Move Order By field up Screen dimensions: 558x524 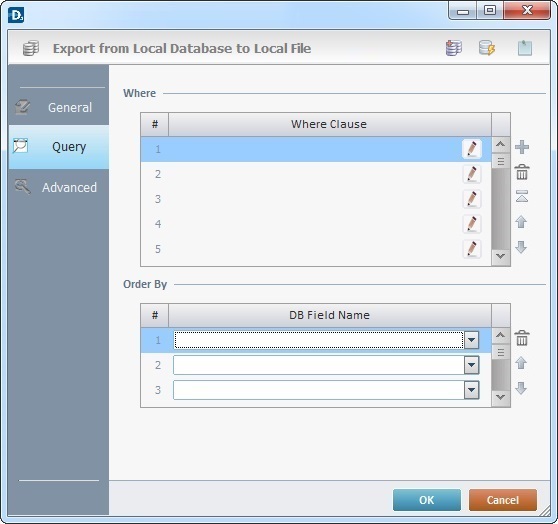[521, 363]
